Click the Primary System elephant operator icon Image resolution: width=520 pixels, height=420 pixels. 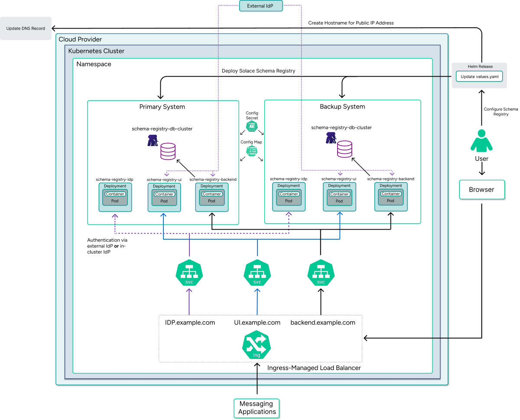153,140
